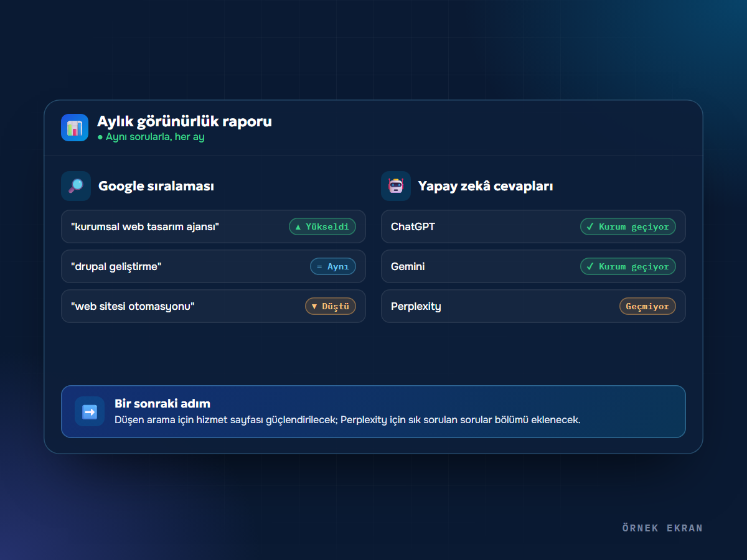747x560 pixels.
Task: Select the "kurumsal web tasarım ajansı" keyword
Action: [145, 226]
